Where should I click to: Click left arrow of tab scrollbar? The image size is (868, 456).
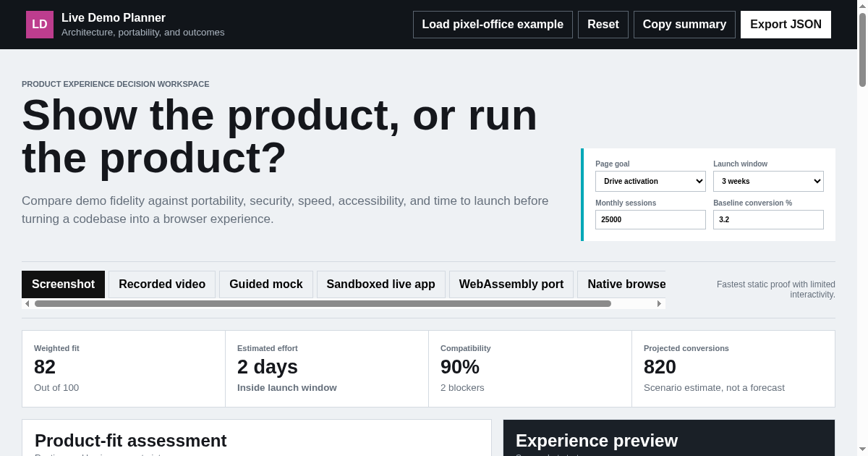point(27,304)
